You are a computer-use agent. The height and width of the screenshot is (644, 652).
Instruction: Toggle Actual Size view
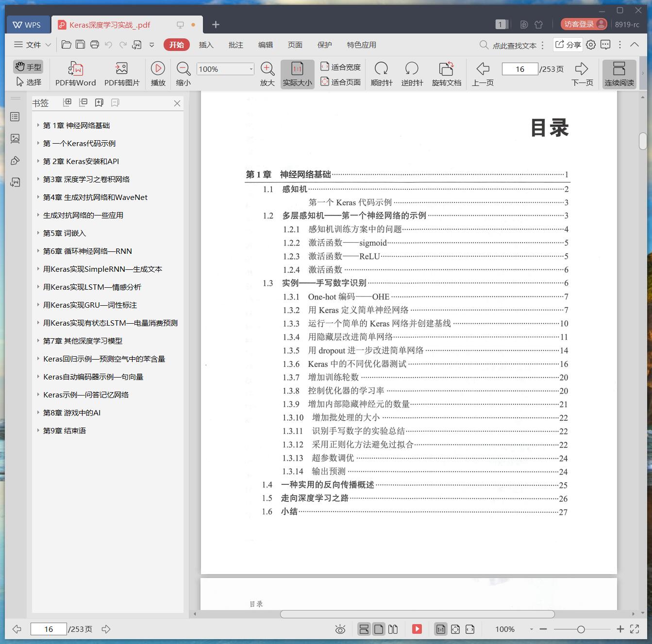click(297, 74)
